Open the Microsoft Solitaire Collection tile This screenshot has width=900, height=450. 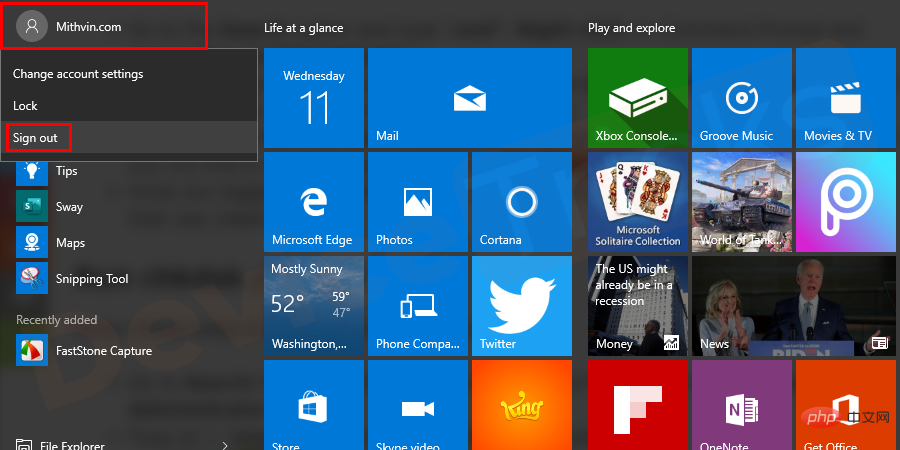click(x=638, y=202)
